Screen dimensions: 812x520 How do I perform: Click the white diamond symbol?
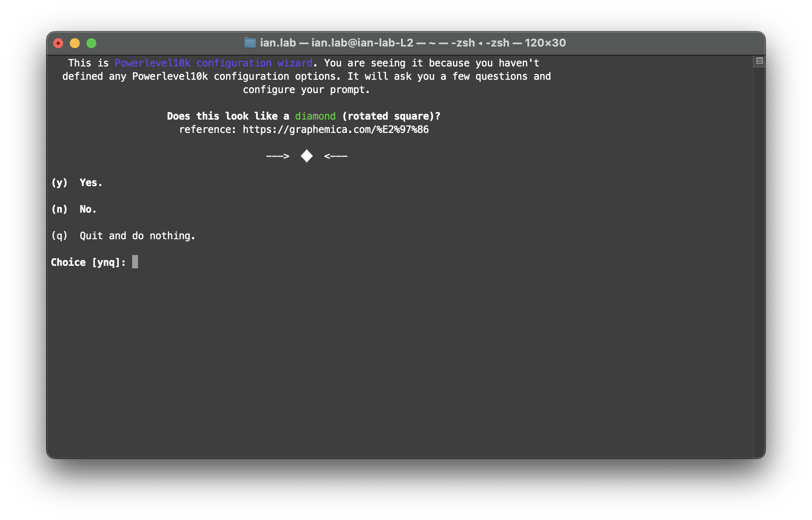click(307, 156)
